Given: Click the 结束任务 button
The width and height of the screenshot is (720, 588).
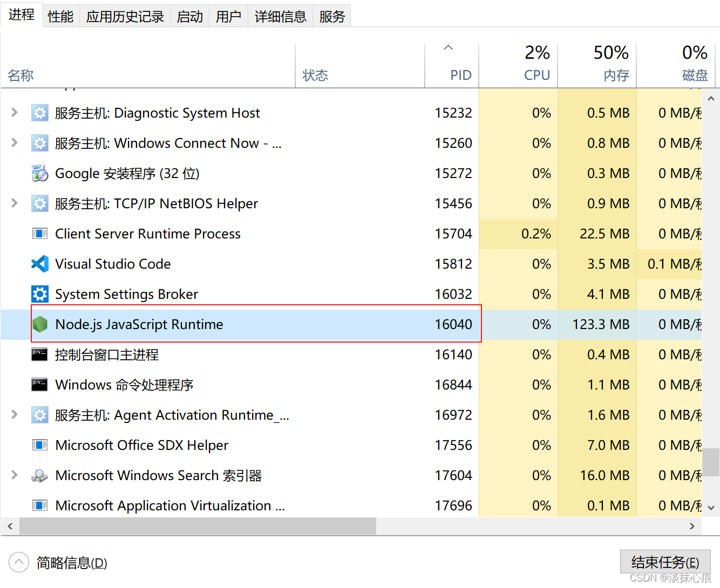Looking at the screenshot, I should click(x=665, y=562).
